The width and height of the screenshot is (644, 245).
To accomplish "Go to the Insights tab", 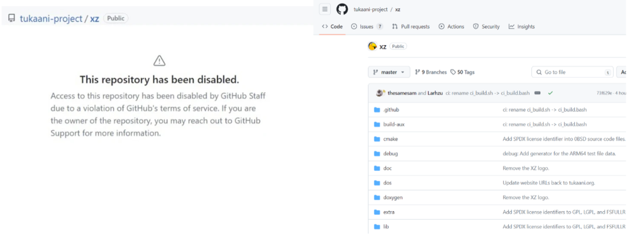I will click(521, 26).
